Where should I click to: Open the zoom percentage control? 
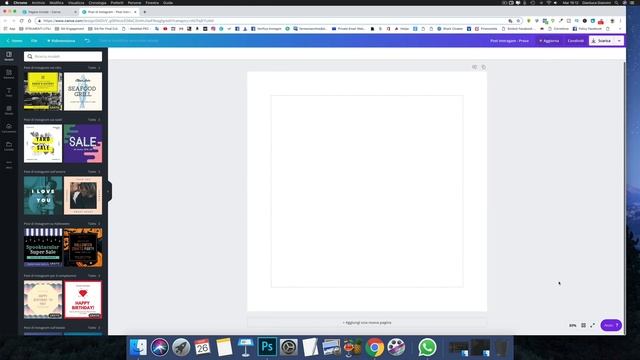573,325
